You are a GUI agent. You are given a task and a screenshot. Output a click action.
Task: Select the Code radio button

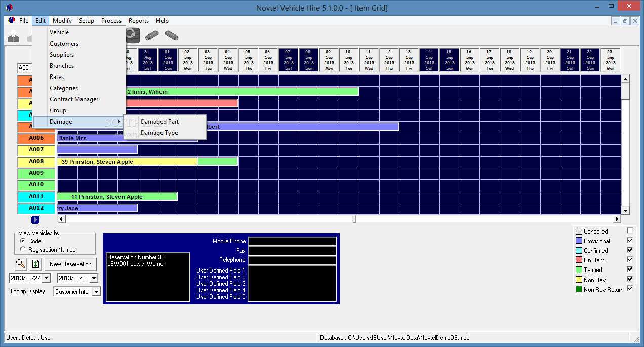pos(23,241)
